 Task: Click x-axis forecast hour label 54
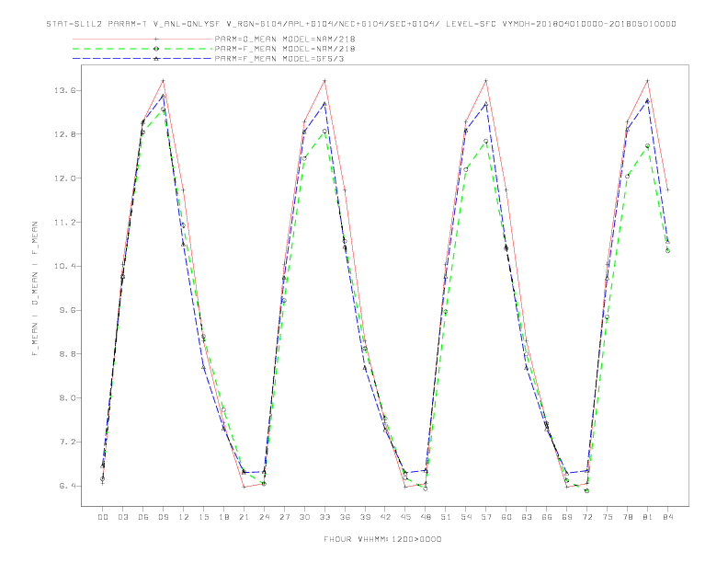click(x=466, y=517)
